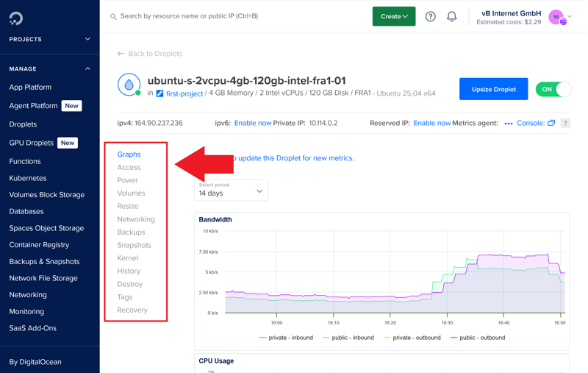Click the Upsize Droplet button
This screenshot has height=373, width=588.
[493, 89]
